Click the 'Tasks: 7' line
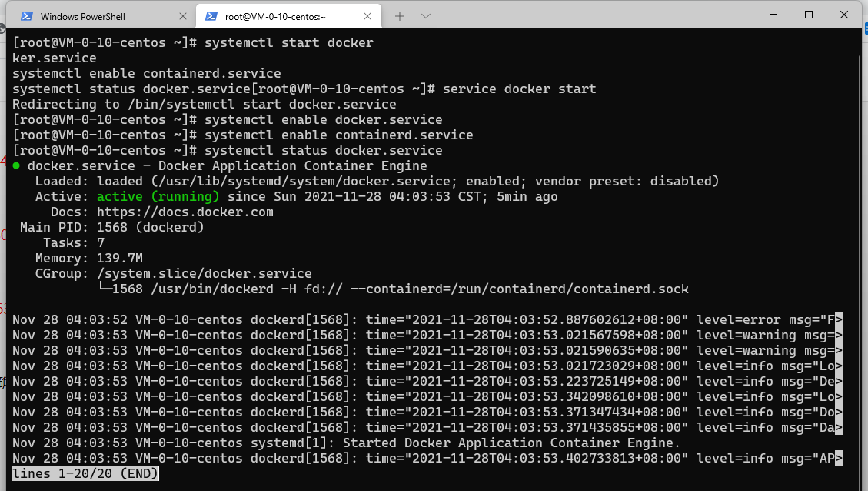 (74, 242)
